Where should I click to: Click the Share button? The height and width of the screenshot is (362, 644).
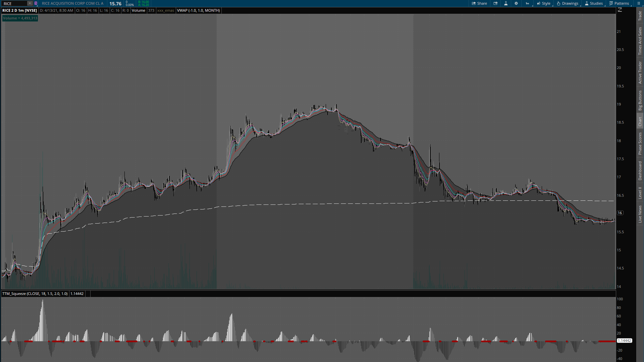coord(479,3)
